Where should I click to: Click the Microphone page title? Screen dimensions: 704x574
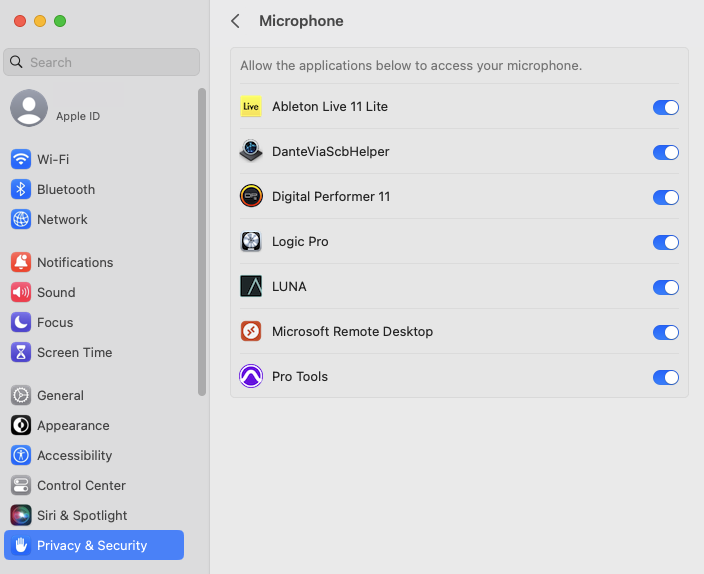point(301,21)
